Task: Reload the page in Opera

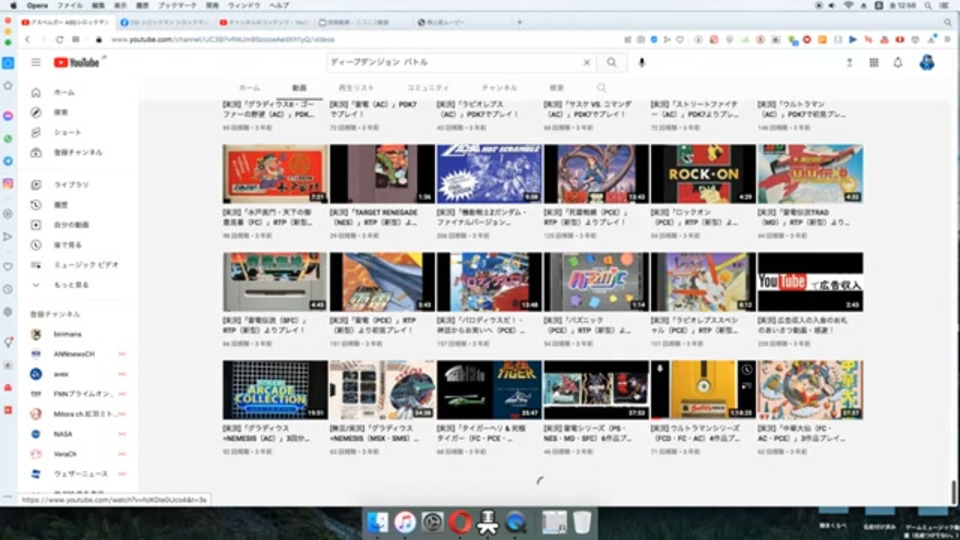Action: (x=59, y=39)
